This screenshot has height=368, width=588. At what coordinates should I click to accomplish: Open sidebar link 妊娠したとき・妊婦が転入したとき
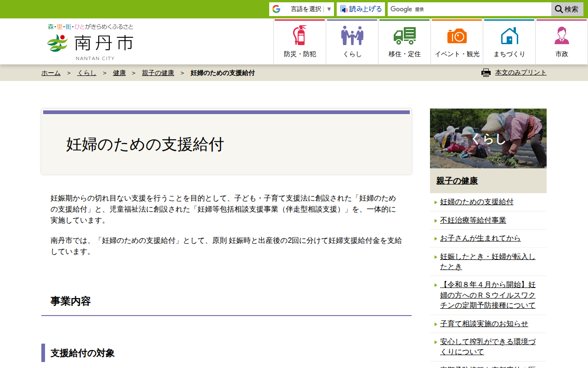[488, 261]
